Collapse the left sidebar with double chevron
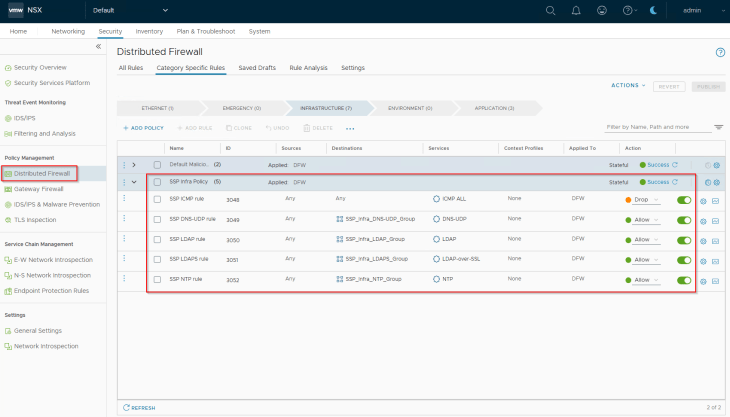 98,46
